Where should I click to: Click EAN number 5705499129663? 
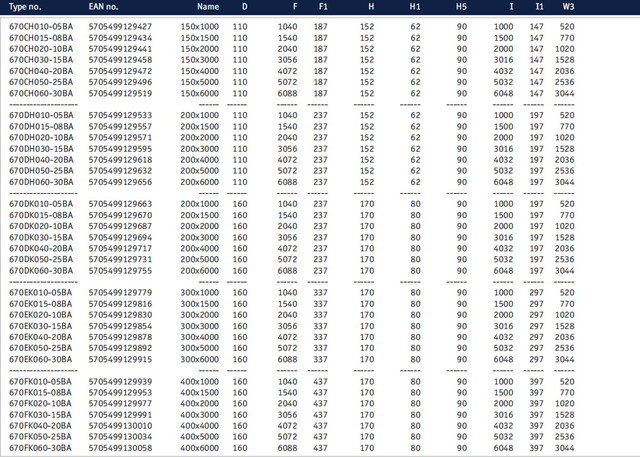120,204
